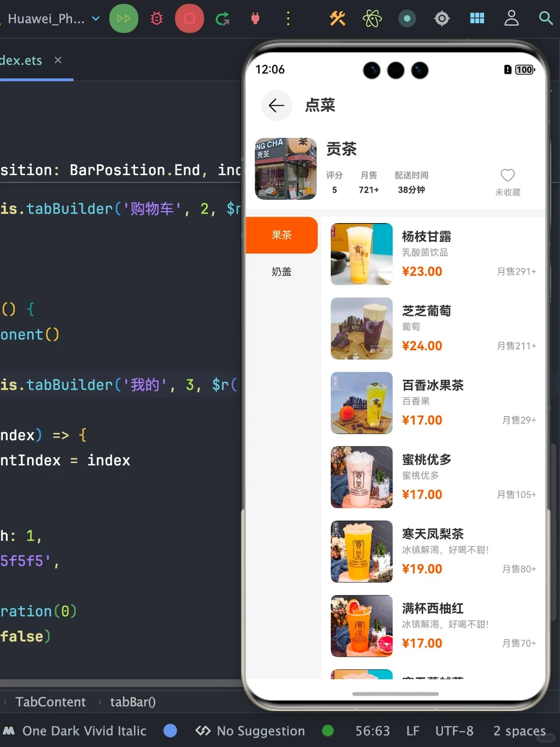Select the 果茶 category tab
Screen dimensions: 560x747
click(282, 235)
